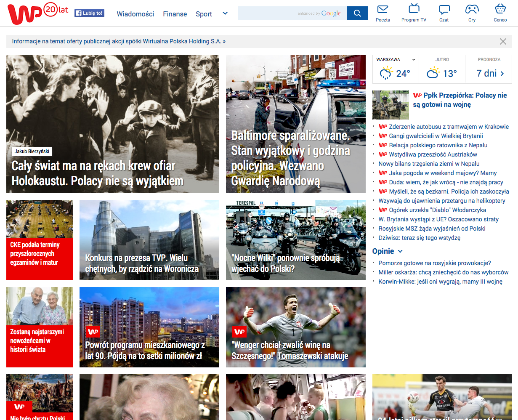Open link about Zderzenie autobusu z tramwajem
518x420 pixels.
(449, 127)
